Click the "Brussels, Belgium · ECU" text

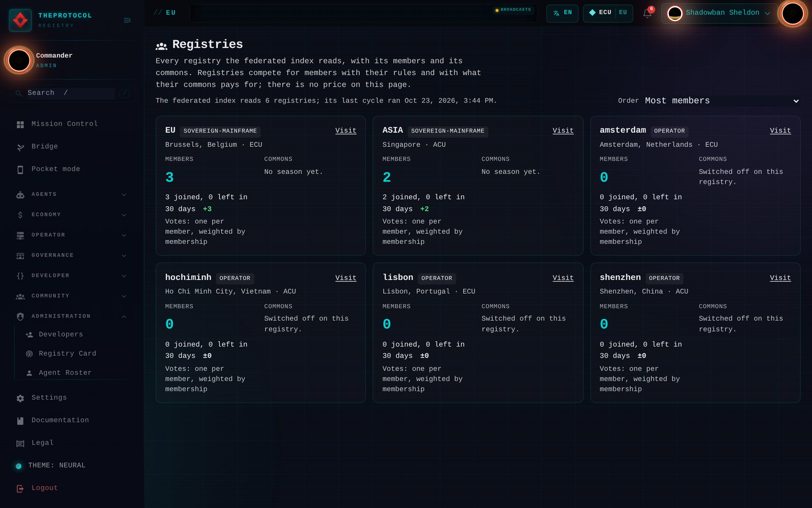pos(214,145)
